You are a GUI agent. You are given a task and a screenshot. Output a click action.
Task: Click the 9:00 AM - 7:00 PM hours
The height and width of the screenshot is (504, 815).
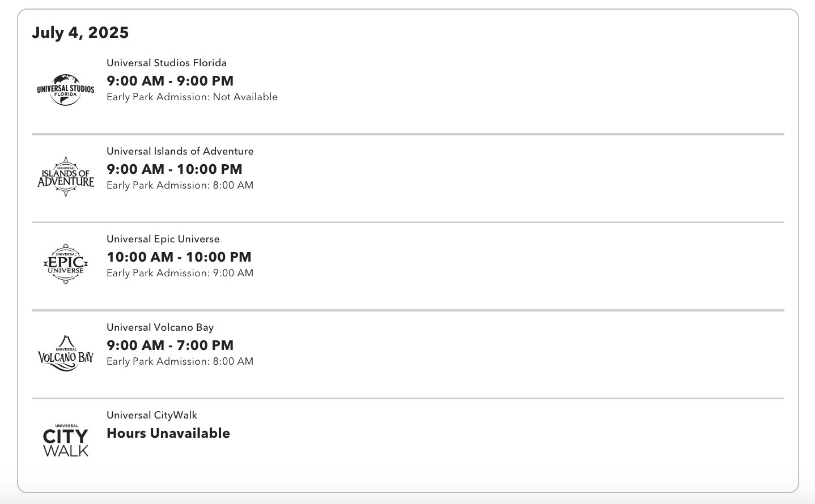tap(170, 345)
